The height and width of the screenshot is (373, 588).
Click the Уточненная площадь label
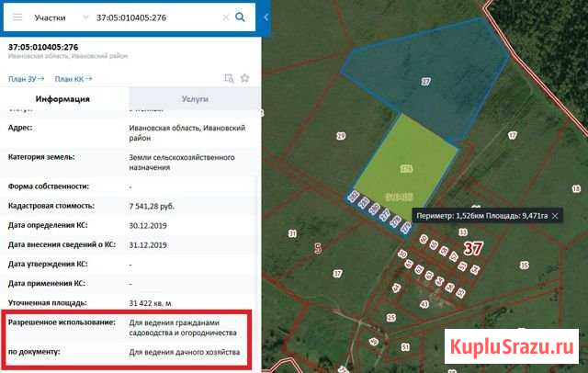pos(47,302)
